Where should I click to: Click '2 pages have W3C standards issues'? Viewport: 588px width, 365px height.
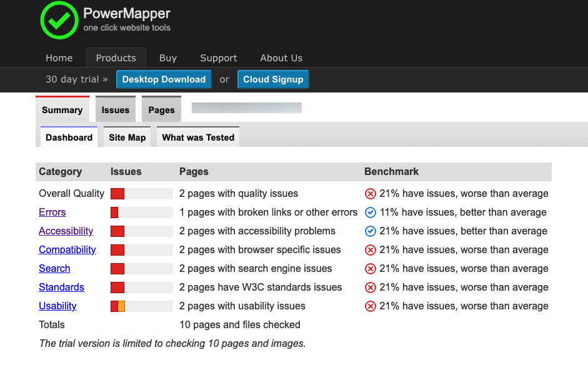click(261, 287)
